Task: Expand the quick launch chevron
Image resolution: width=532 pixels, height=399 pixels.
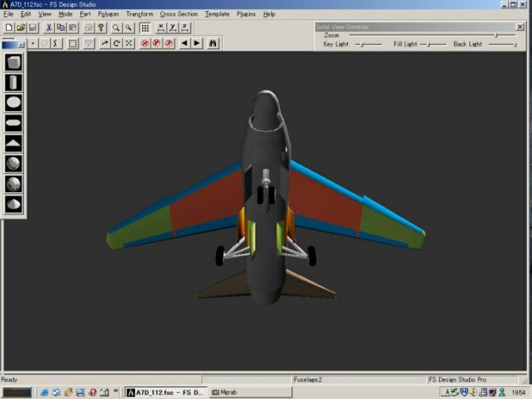Action: coord(115,391)
